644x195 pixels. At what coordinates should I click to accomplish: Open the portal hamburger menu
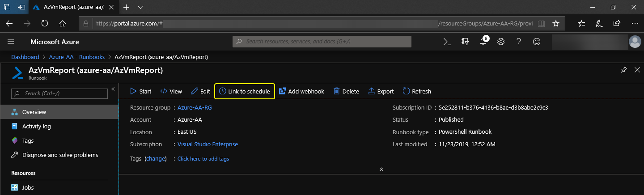click(x=11, y=42)
